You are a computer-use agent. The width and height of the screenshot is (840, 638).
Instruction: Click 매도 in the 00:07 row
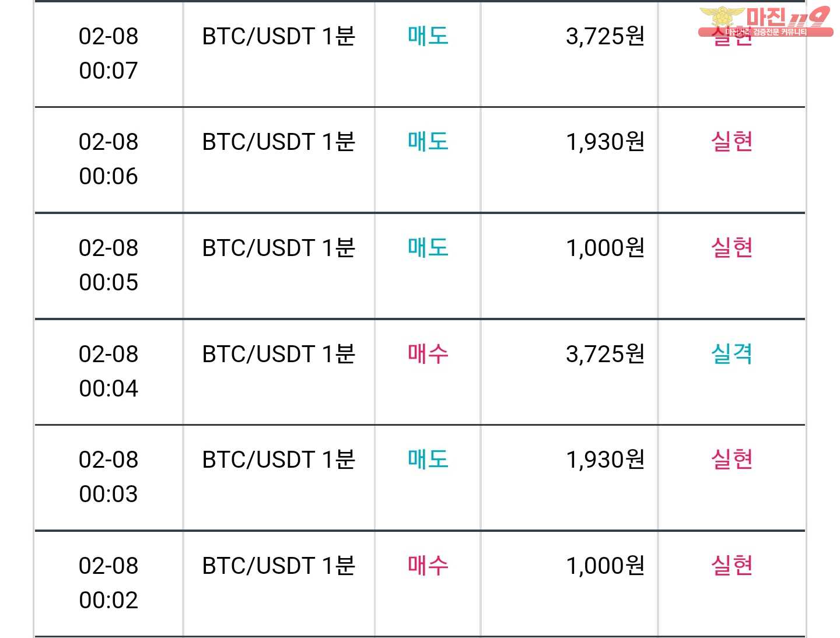pyautogui.click(x=428, y=36)
